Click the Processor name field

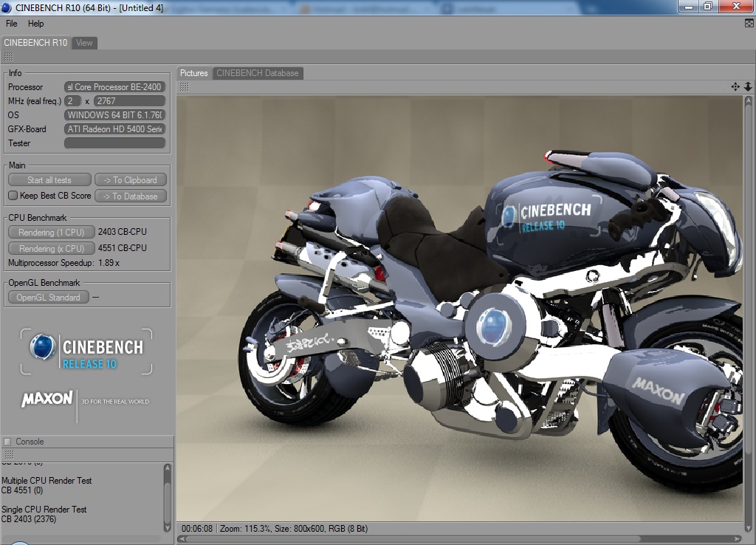114,87
